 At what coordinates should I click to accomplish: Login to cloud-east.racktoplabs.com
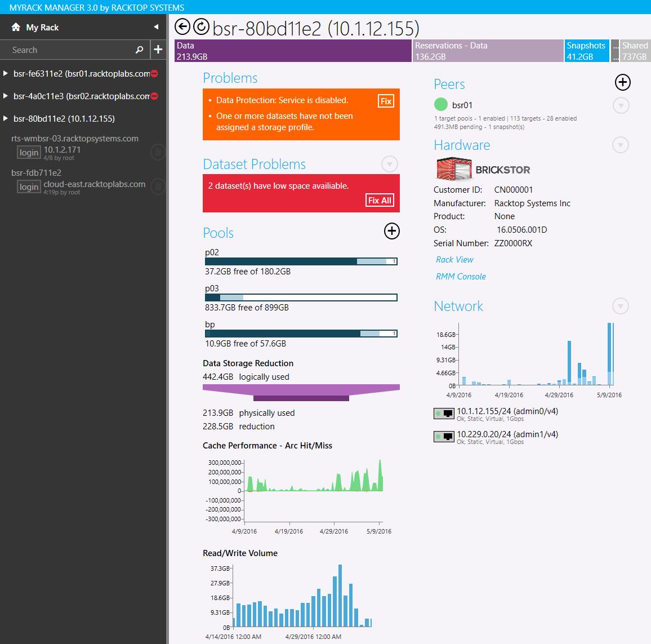pos(29,187)
